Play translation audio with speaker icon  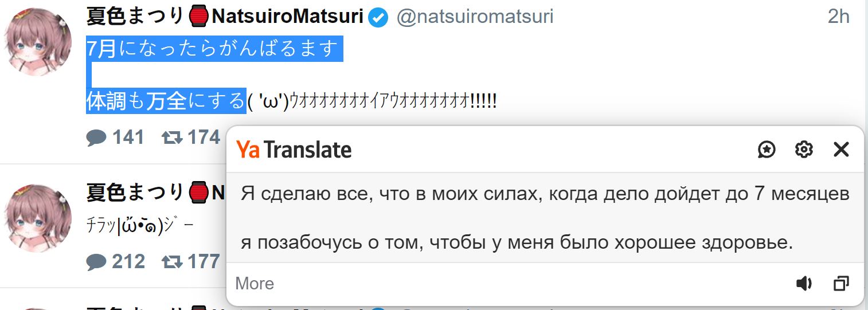pyautogui.click(x=804, y=283)
